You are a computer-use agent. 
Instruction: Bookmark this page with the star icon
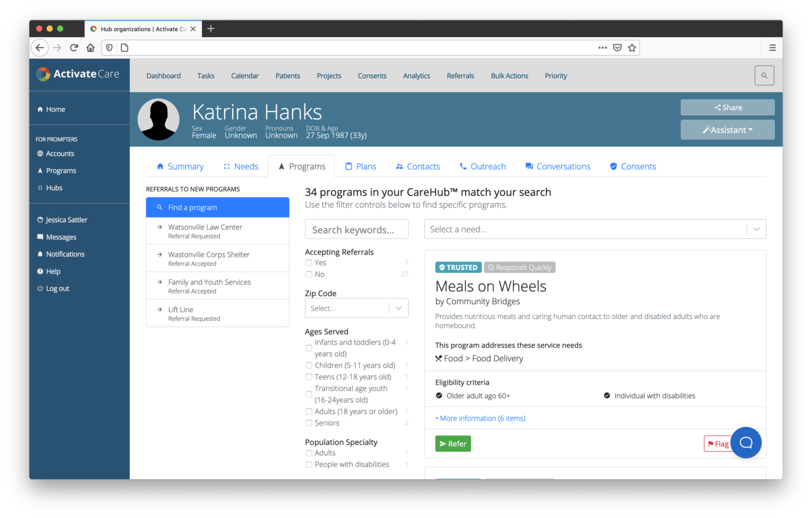coord(632,48)
